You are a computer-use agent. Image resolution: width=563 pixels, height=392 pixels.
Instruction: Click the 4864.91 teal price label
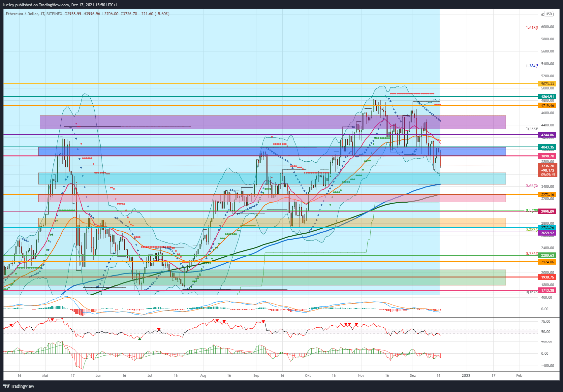click(547, 97)
